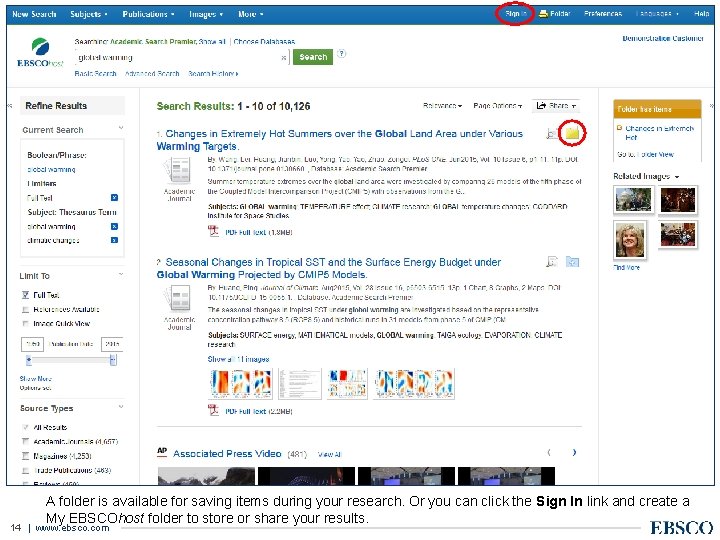Screen dimensions: 720x540
Task: Open Search History expander
Action: pos(214,73)
